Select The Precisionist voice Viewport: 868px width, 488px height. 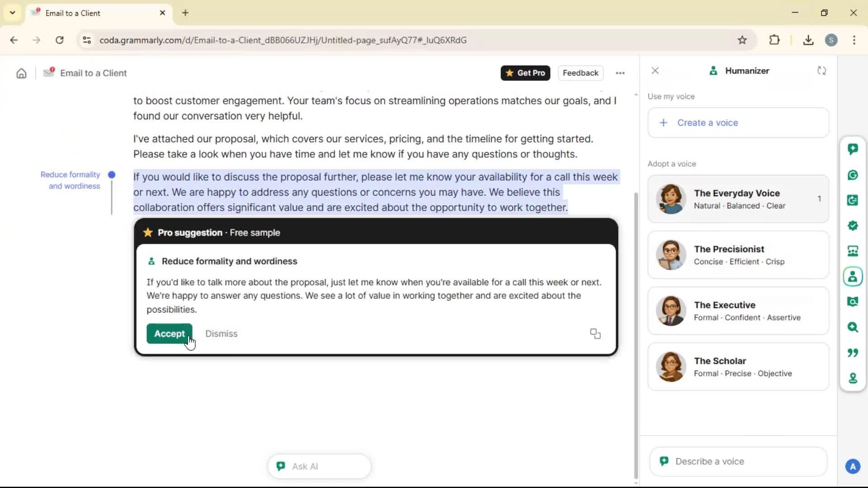click(x=738, y=255)
